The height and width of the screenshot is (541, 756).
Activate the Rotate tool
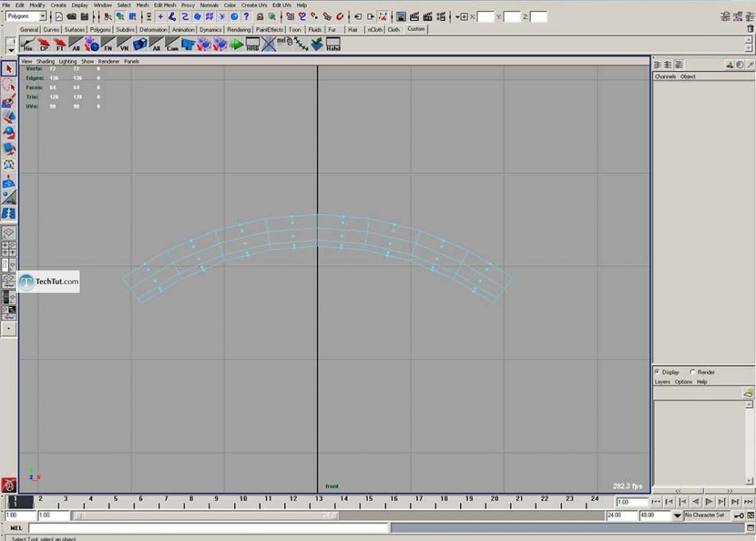pyautogui.click(x=9, y=133)
